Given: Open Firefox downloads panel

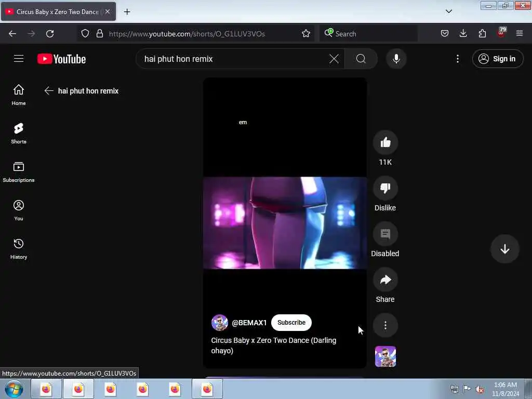Looking at the screenshot, I should [463, 33].
